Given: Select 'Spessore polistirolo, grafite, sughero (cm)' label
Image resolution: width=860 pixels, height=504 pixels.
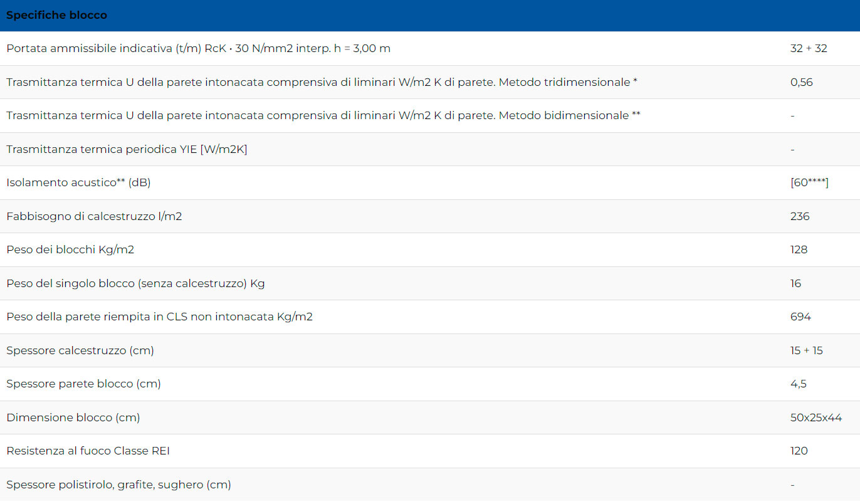Looking at the screenshot, I should pyautogui.click(x=118, y=485).
